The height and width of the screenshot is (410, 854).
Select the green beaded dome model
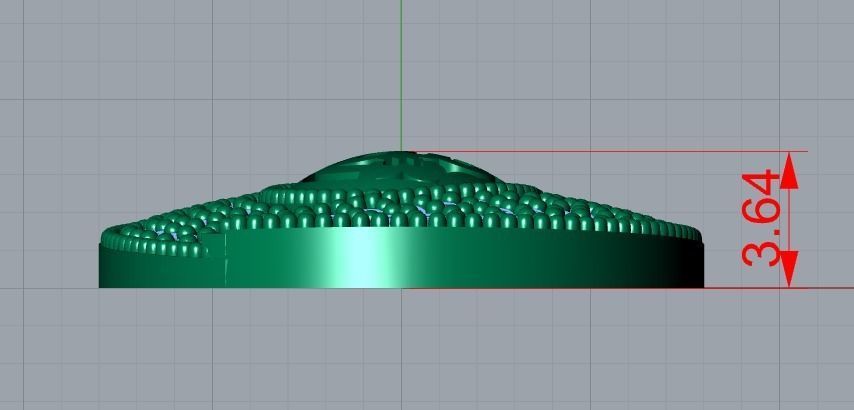[x=401, y=219]
